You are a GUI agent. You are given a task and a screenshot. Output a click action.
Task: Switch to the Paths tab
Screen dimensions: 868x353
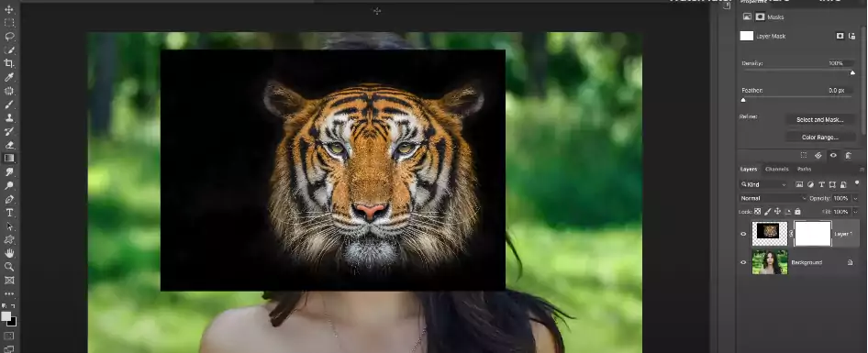[805, 170]
